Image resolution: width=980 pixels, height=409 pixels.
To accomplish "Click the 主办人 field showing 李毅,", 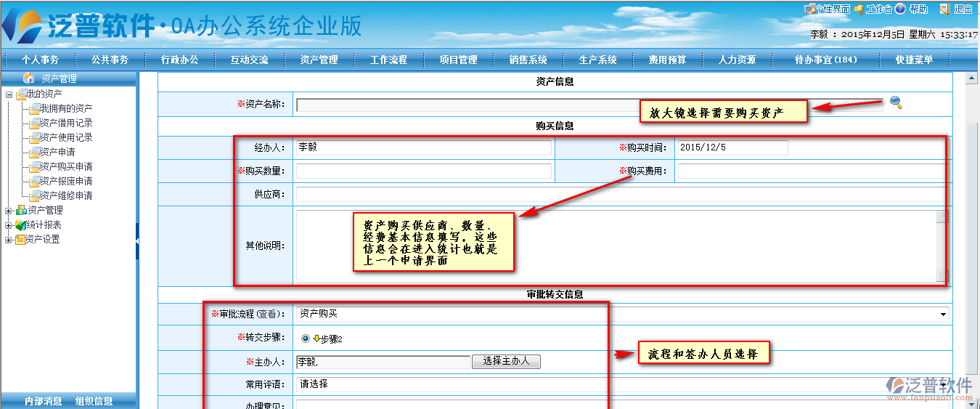I will coord(383,361).
